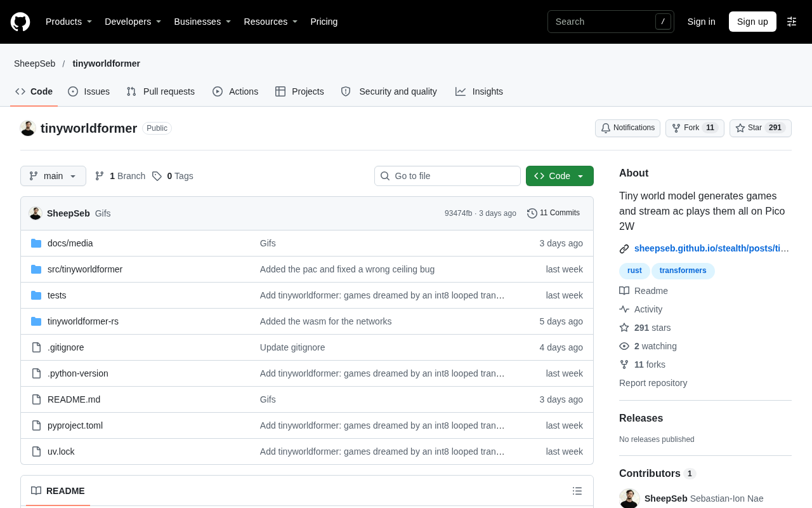Switch to the Actions tab

pyautogui.click(x=235, y=91)
